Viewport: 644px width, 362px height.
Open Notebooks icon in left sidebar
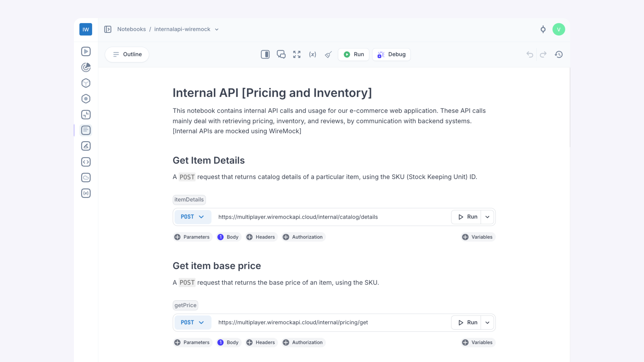pos(86,130)
